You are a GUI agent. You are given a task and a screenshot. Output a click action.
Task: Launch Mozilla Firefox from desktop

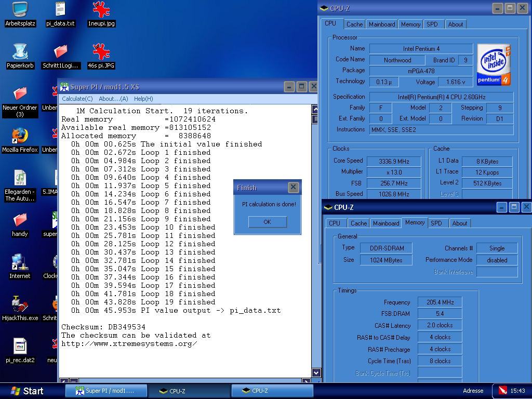[x=20, y=140]
